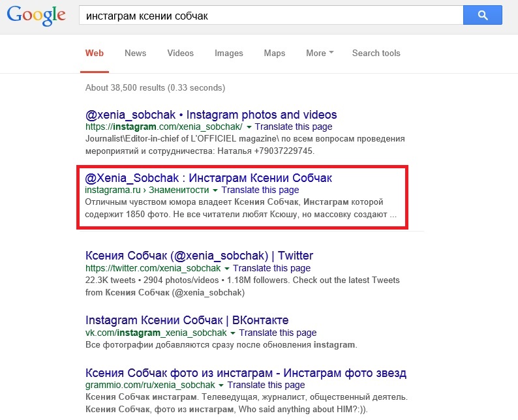Click the Google logo

click(37, 16)
